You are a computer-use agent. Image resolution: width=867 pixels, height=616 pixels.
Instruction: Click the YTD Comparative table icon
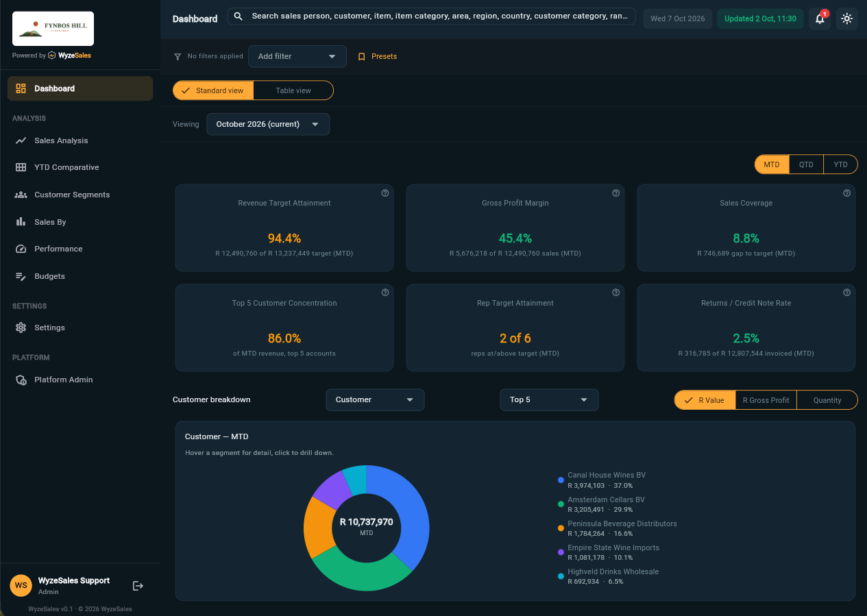coord(21,167)
